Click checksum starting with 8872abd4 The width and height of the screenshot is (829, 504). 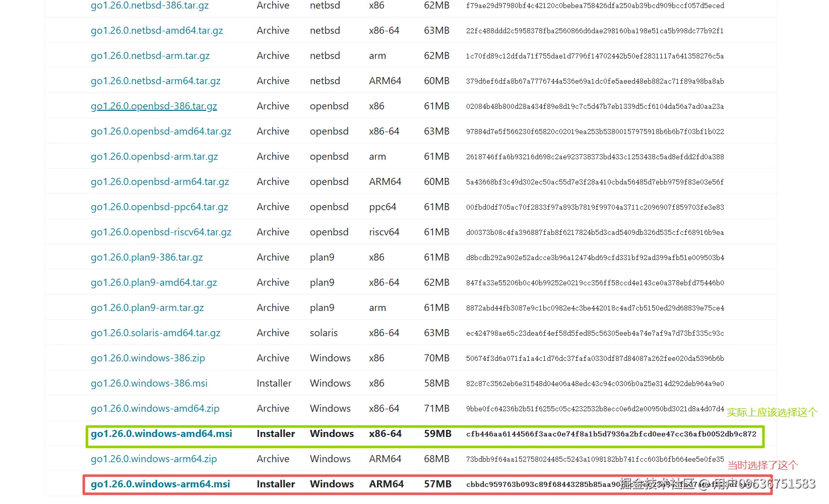595,308
